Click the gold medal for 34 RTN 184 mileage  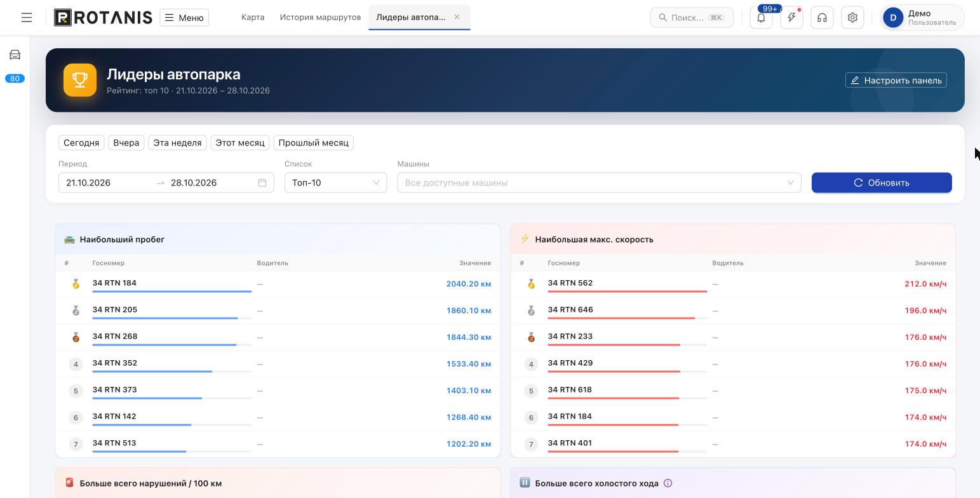(76, 284)
